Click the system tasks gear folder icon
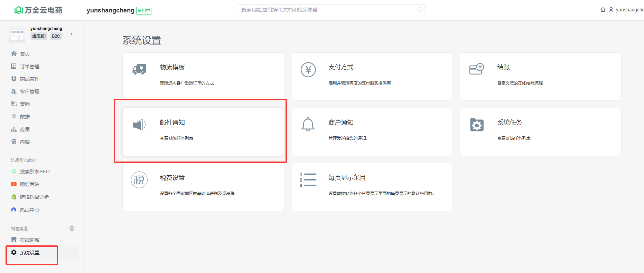The image size is (644, 273). (x=477, y=125)
